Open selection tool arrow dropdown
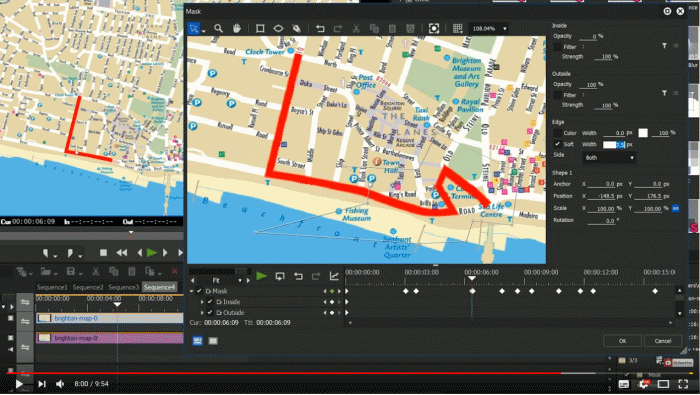The width and height of the screenshot is (700, 395). pos(203,31)
